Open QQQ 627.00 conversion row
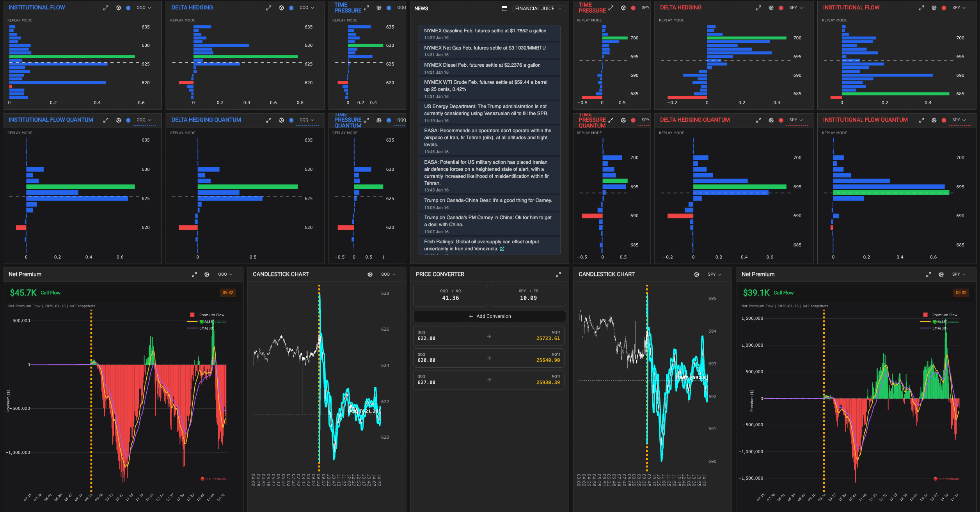This screenshot has width=980, height=512. tap(489, 380)
